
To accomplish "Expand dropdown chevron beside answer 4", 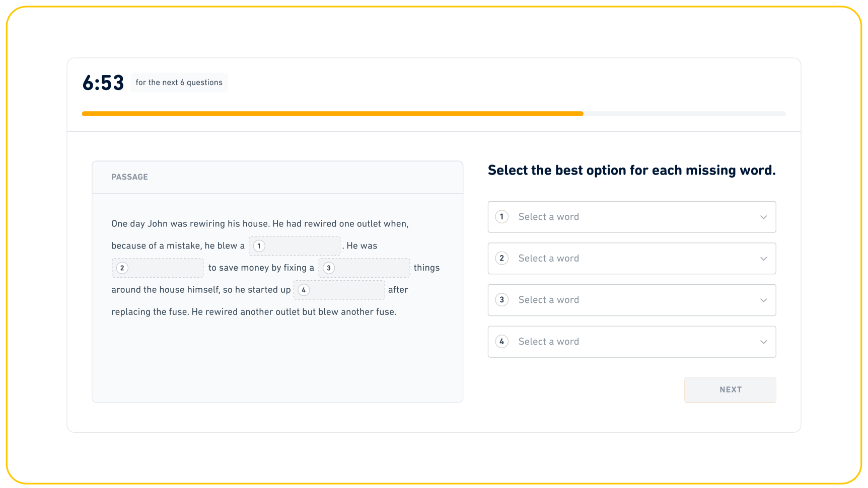I will click(x=763, y=342).
